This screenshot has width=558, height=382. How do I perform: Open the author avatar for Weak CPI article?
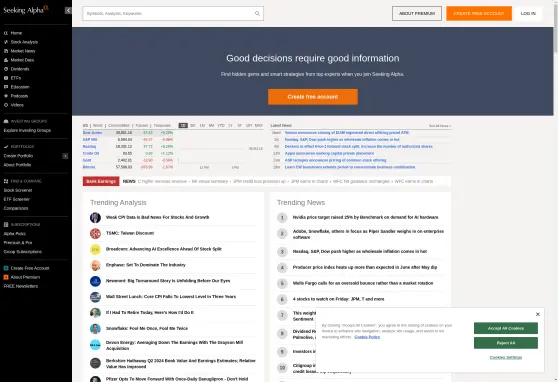(95, 218)
